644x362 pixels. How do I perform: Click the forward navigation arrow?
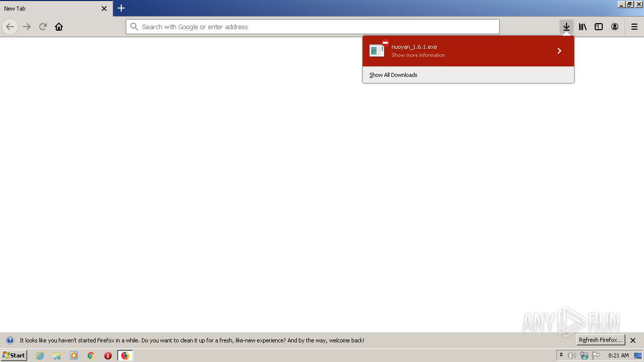(x=27, y=27)
